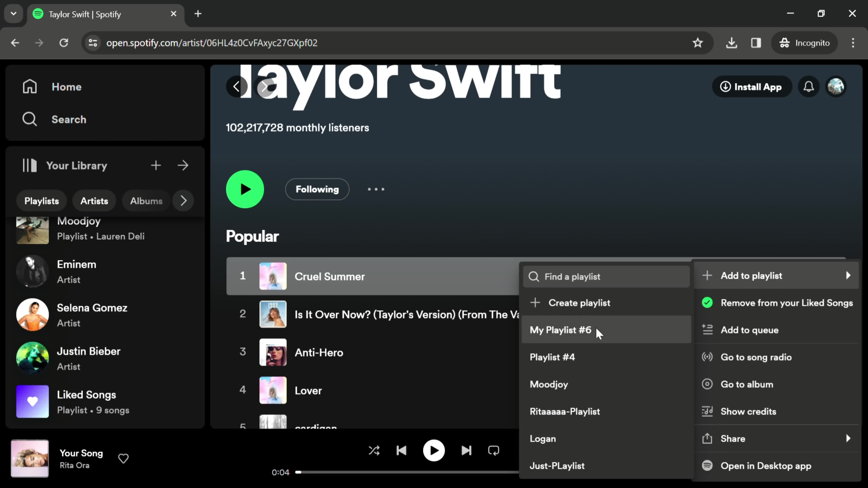
Task: Open browser downloads
Action: 731,43
